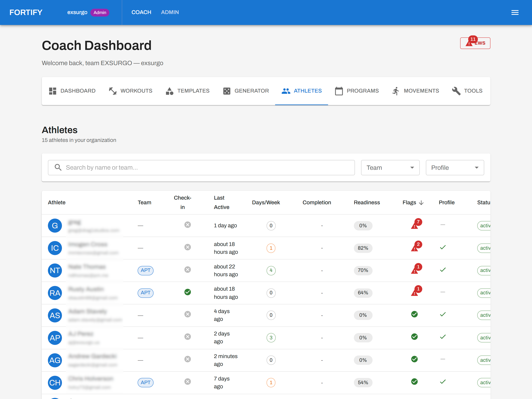532x399 pixels.
Task: Open the hamburger menu at top right
Action: pos(515,12)
